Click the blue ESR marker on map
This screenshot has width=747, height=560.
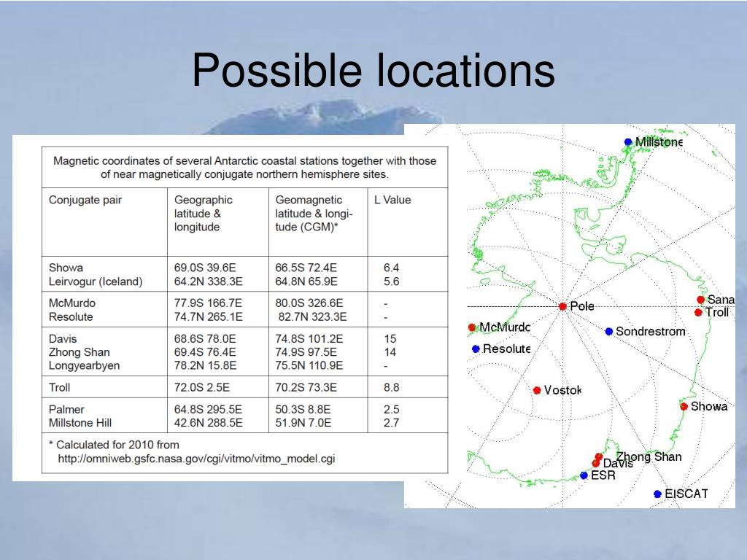584,475
